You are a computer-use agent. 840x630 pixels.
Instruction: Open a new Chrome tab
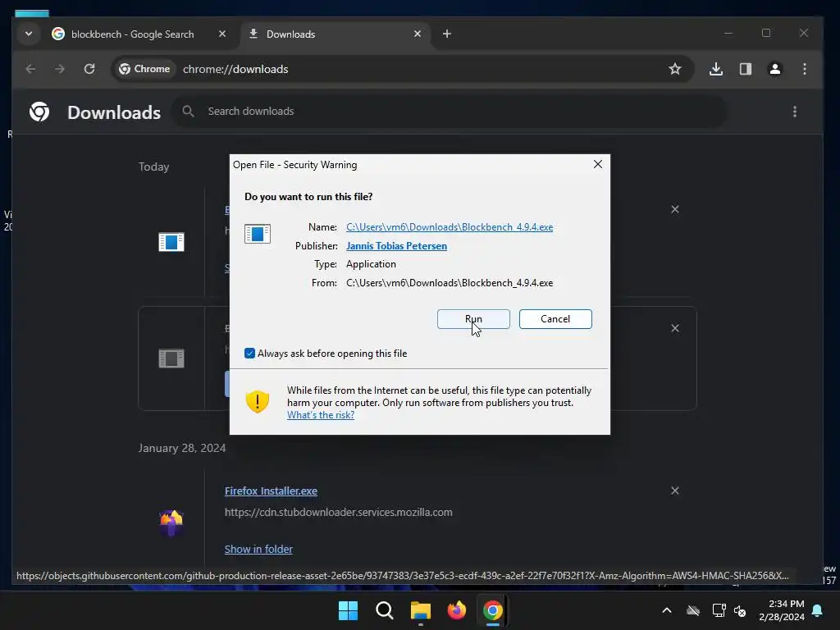point(447,34)
